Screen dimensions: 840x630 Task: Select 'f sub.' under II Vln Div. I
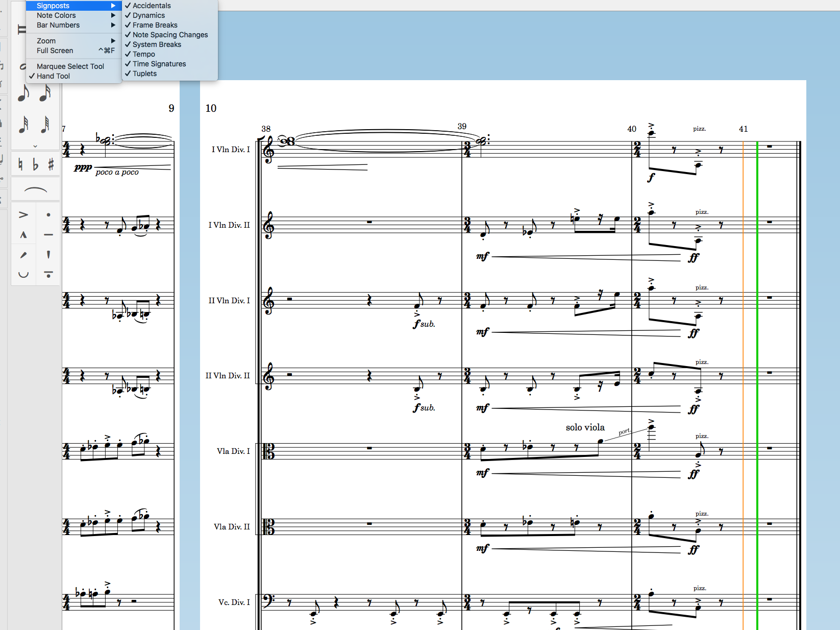(424, 324)
